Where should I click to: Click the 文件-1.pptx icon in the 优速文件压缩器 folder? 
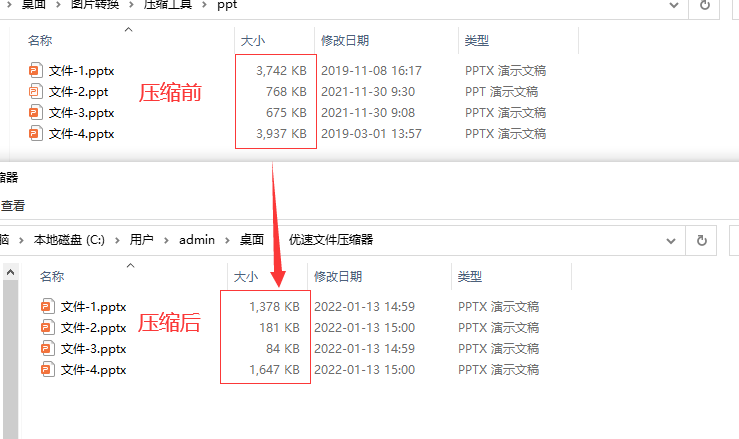tap(48, 306)
